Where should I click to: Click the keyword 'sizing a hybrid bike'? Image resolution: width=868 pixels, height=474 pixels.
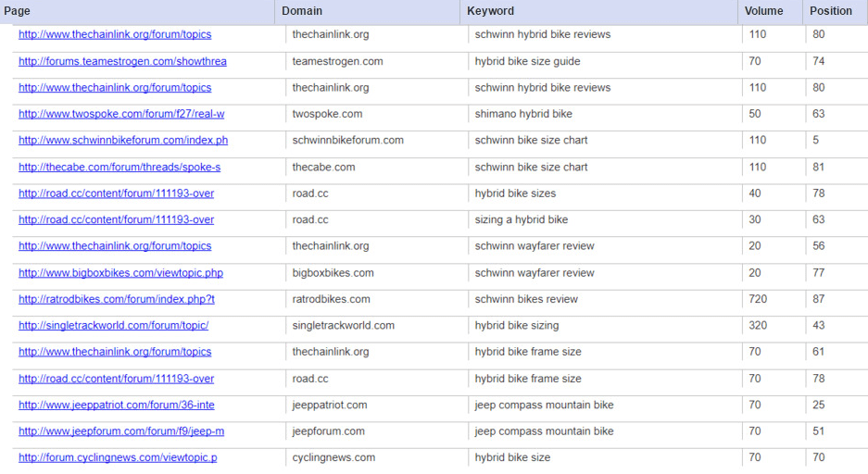tap(522, 219)
